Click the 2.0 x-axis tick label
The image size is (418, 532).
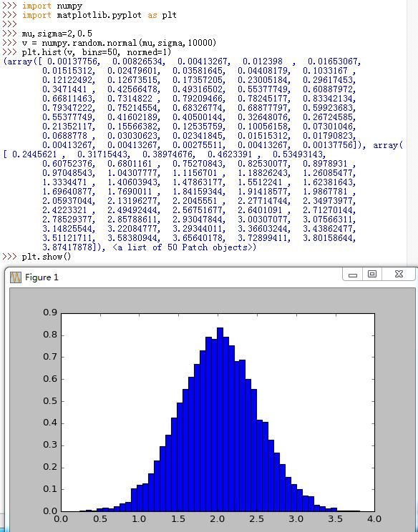tap(218, 519)
